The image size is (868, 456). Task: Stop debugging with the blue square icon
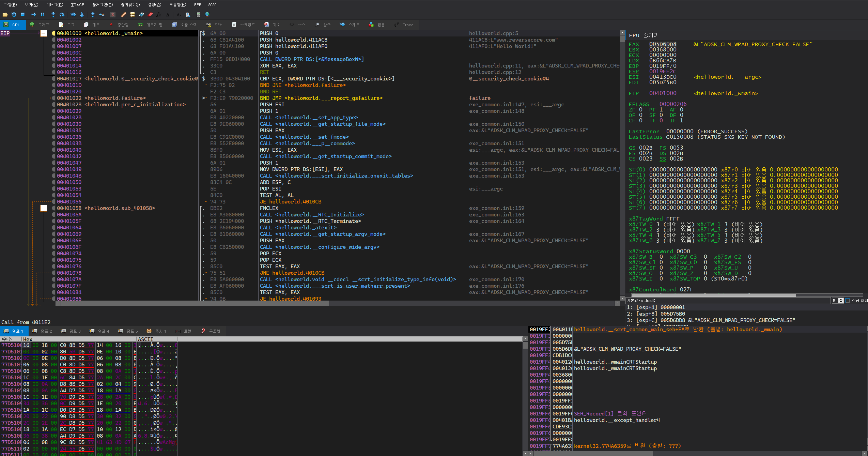point(23,15)
